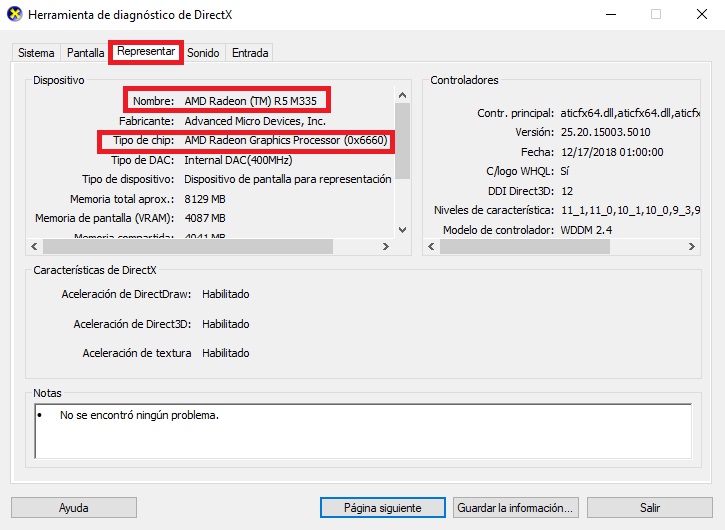Screen dimensions: 725x530
Task: Click Dispositivo panel scroll down arrow
Action: point(403,230)
